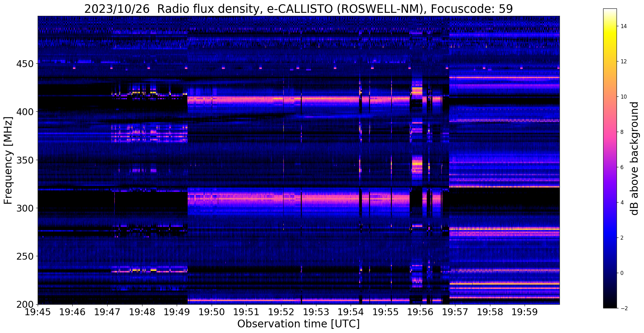Click the 19:51 time tick label
The height and width of the screenshot is (333, 644).
247,312
